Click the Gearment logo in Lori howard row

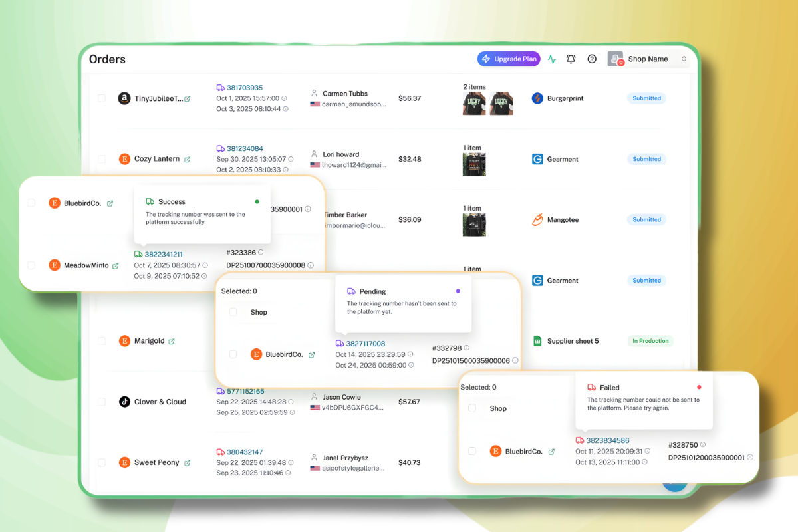click(x=537, y=159)
